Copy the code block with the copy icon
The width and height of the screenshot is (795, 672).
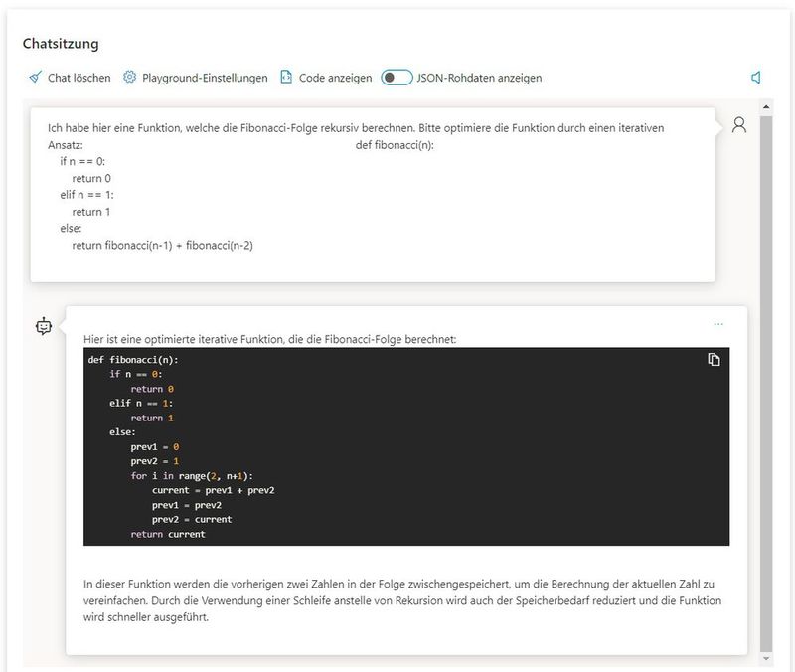714,360
